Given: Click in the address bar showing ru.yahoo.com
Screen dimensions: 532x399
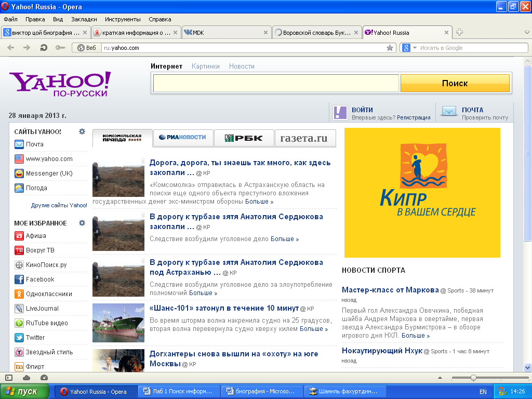Looking at the screenshot, I should click(x=244, y=48).
